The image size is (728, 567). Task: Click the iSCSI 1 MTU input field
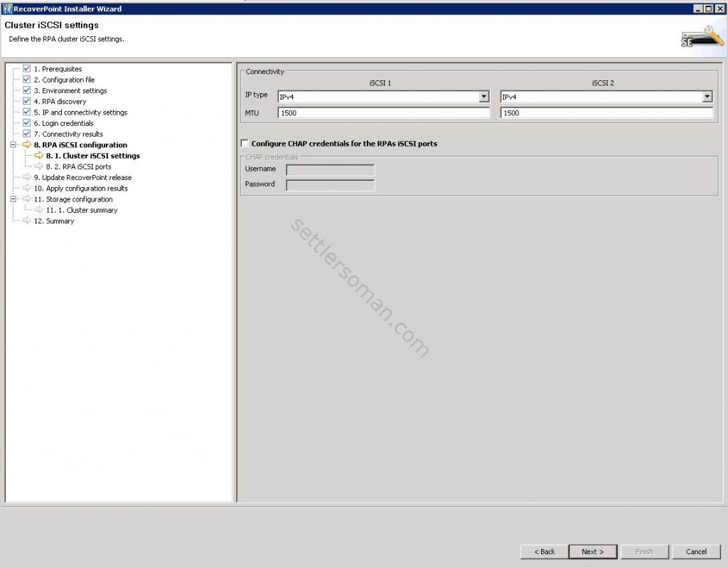(x=383, y=113)
